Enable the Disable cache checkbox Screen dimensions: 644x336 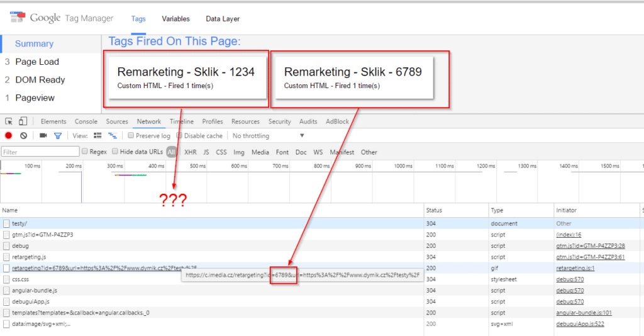tap(179, 135)
